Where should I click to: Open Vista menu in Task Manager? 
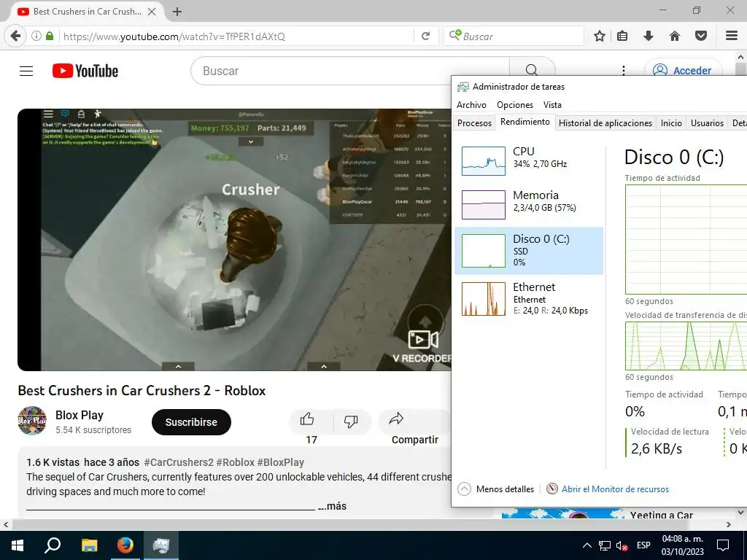(552, 105)
